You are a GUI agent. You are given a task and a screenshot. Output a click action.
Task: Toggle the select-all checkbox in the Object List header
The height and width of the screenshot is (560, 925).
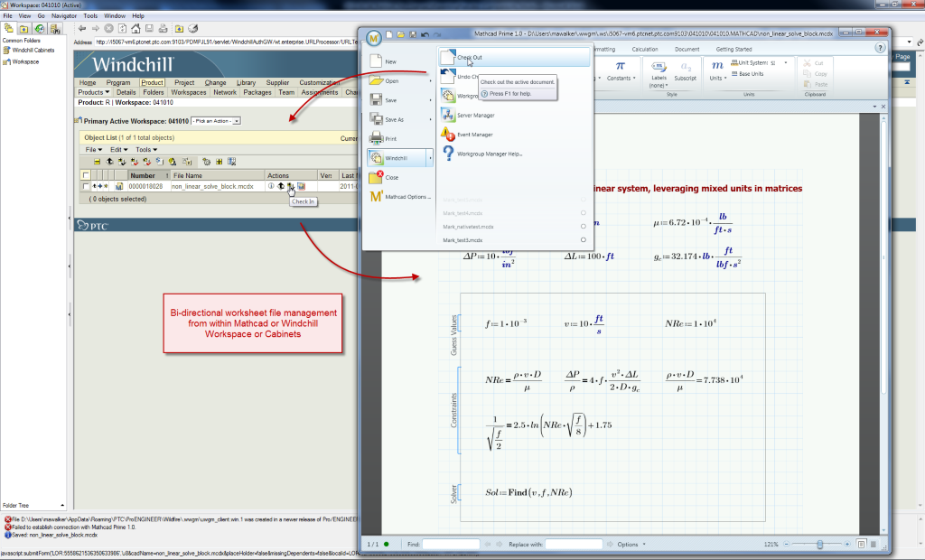(x=85, y=175)
